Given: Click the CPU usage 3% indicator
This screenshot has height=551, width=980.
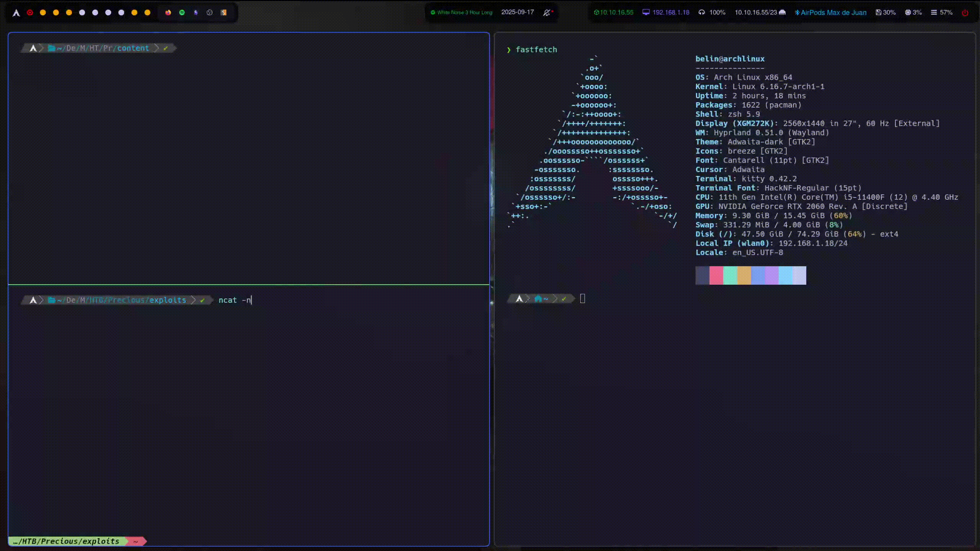Looking at the screenshot, I should [x=913, y=13].
